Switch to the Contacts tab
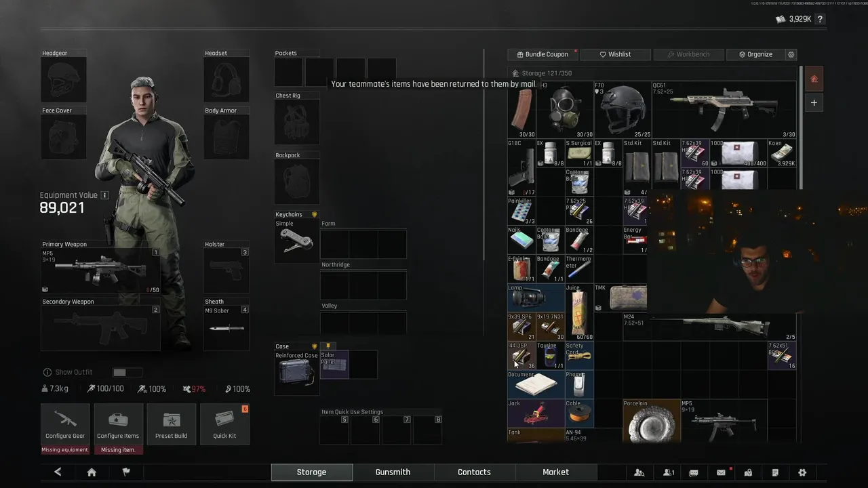Screen dimensions: 868x488 pos(474,472)
